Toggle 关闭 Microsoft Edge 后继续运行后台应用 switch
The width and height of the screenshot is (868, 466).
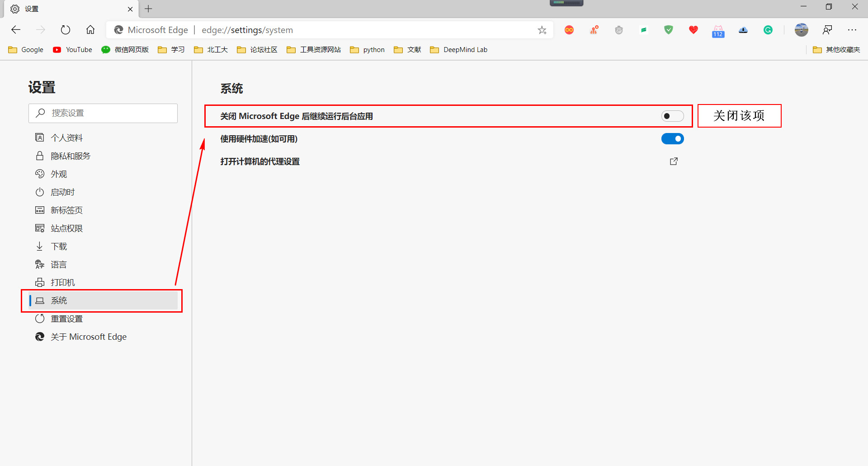pyautogui.click(x=673, y=116)
